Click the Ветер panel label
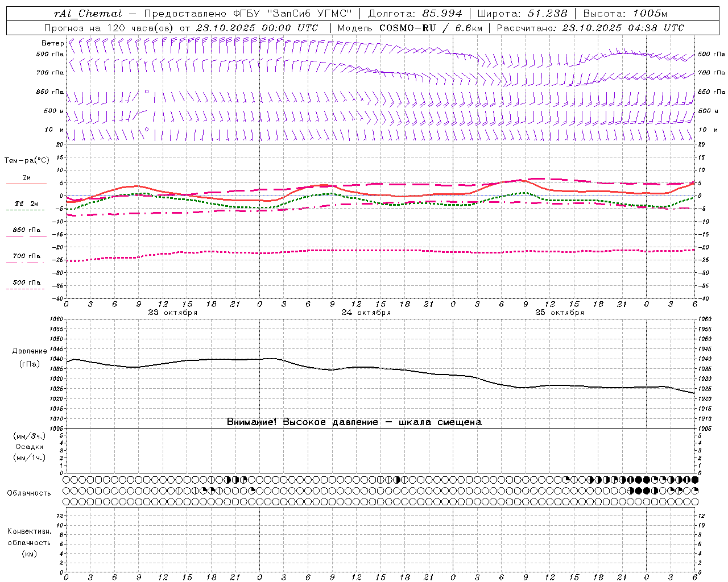Viewport: 728px width, 582px height. point(52,43)
